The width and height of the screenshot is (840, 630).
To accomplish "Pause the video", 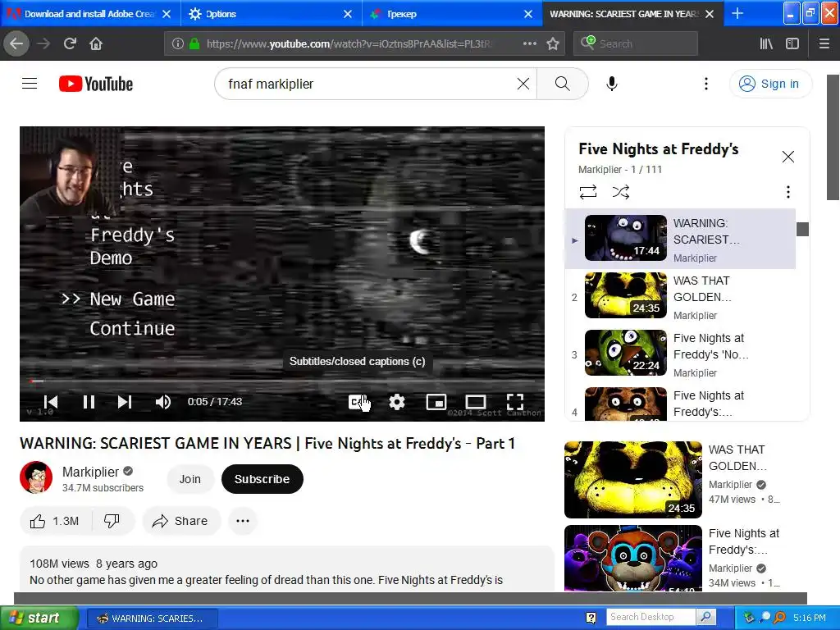I will (89, 402).
